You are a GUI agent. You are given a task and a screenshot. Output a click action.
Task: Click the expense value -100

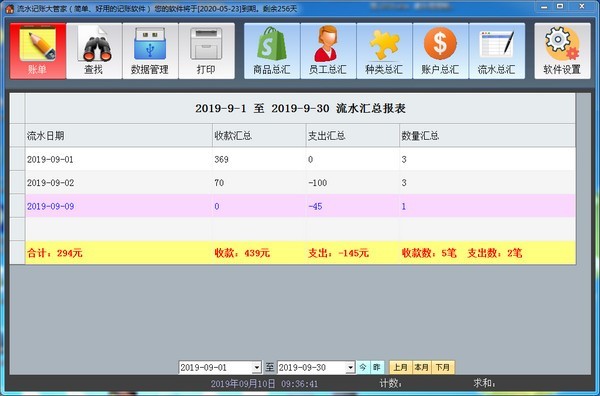(318, 183)
